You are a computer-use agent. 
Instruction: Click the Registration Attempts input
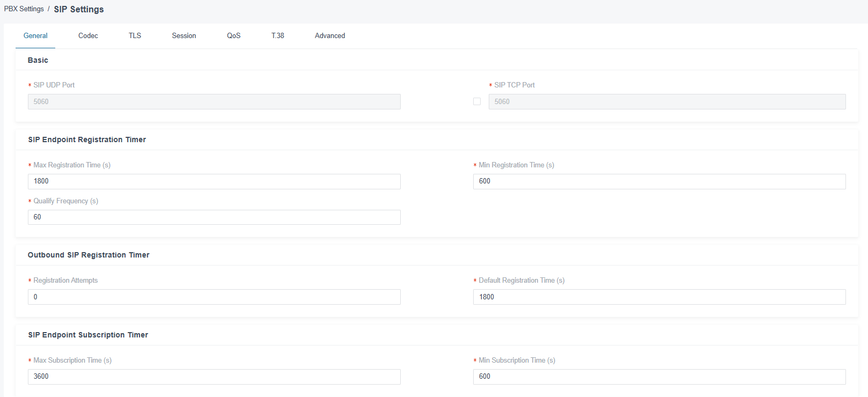click(214, 297)
